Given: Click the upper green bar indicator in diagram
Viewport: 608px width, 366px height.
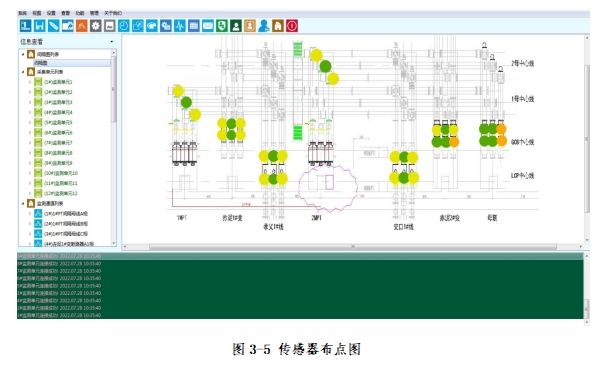Looking at the screenshot, I should (297, 49).
